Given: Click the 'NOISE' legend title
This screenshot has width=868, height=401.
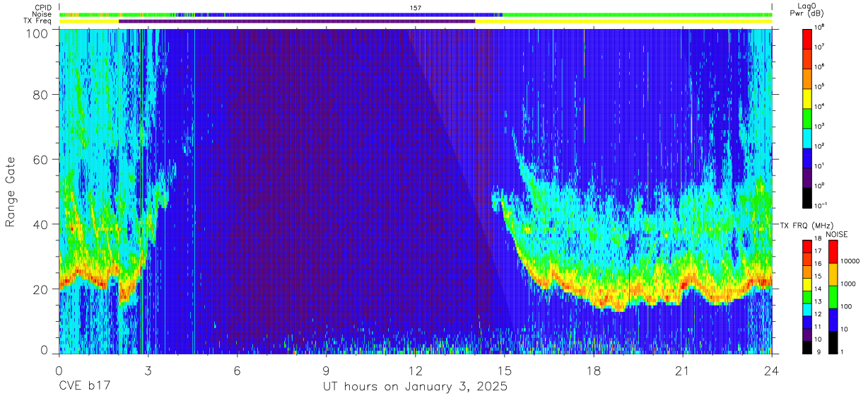Looking at the screenshot, I should [x=836, y=234].
